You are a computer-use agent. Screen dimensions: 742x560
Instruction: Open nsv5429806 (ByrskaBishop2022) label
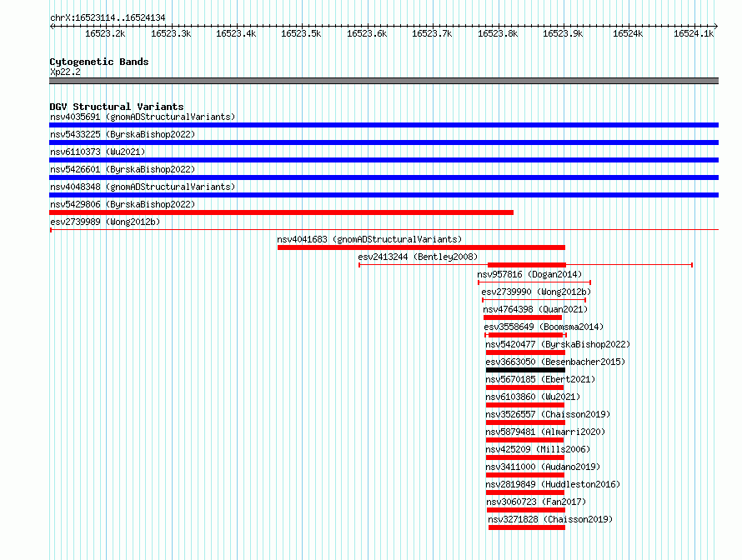click(x=123, y=204)
